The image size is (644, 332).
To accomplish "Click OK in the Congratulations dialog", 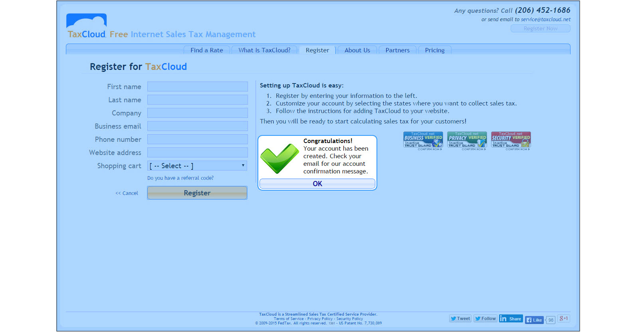I will (x=317, y=184).
